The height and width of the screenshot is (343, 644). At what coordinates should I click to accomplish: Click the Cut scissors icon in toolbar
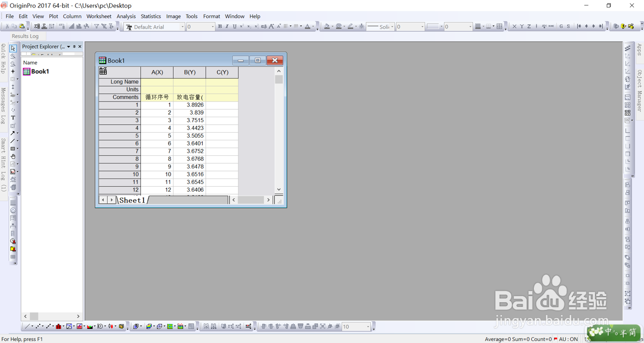pos(8,27)
